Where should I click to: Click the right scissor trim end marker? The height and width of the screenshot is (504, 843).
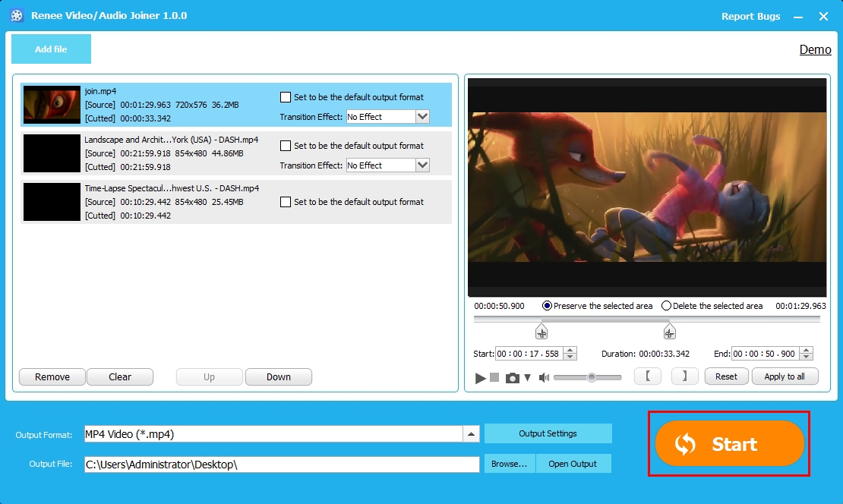tap(669, 332)
